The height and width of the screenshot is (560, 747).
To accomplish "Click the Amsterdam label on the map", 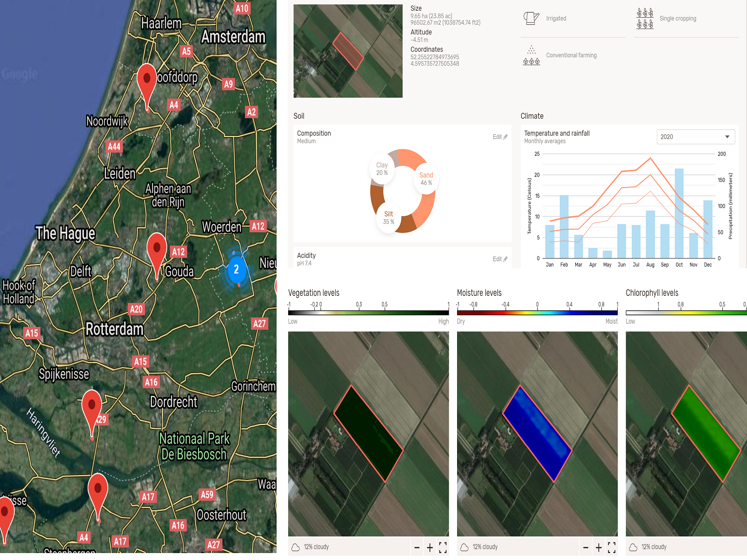I will [x=233, y=37].
